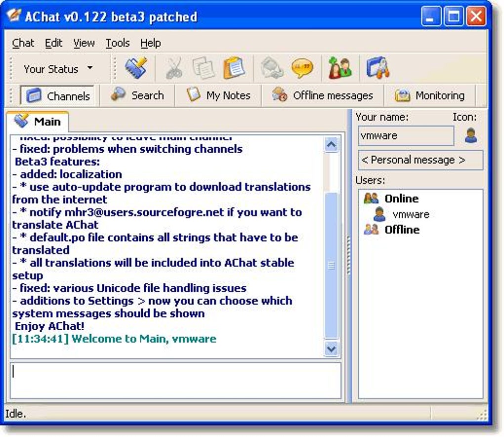
Task: Click the Online group people icon
Action: tap(371, 198)
